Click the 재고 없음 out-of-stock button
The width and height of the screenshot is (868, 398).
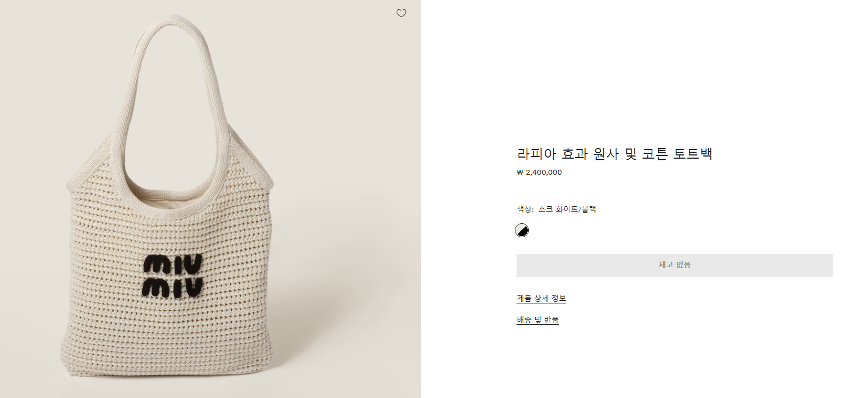pyautogui.click(x=674, y=265)
